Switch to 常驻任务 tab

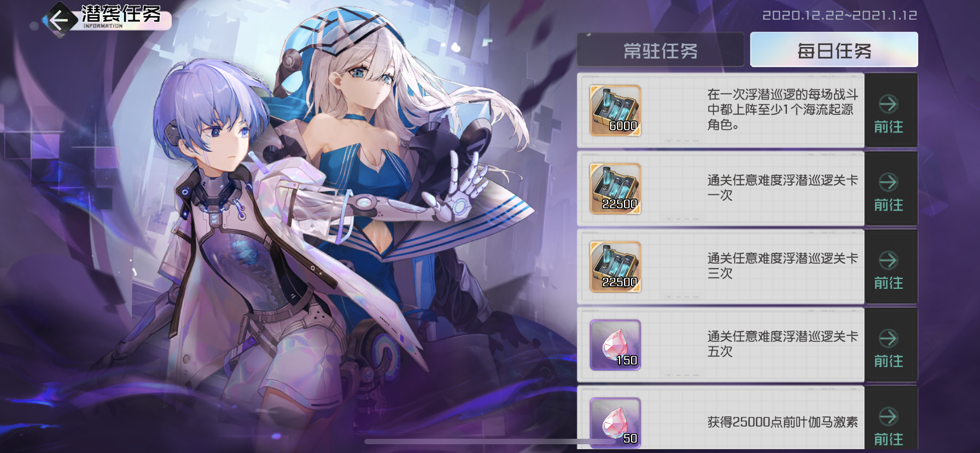[661, 50]
